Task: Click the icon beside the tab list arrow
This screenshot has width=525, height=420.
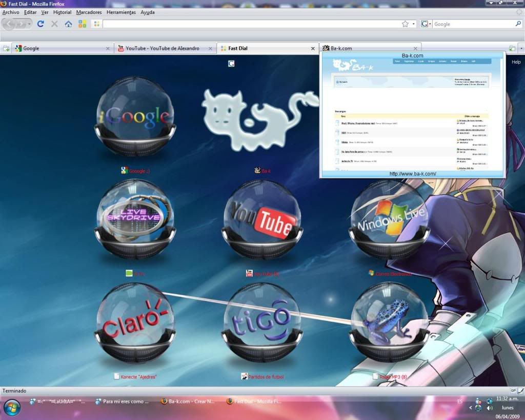Action: 512,49
